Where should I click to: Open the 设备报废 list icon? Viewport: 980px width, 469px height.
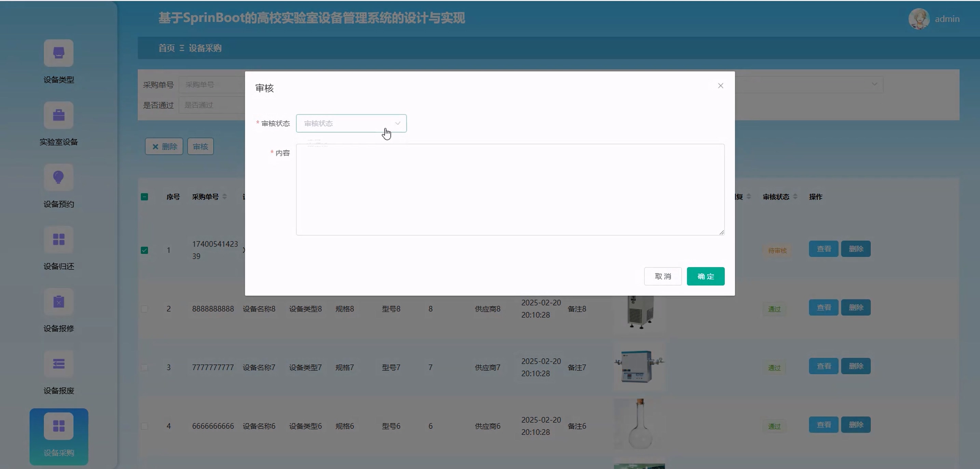58,364
